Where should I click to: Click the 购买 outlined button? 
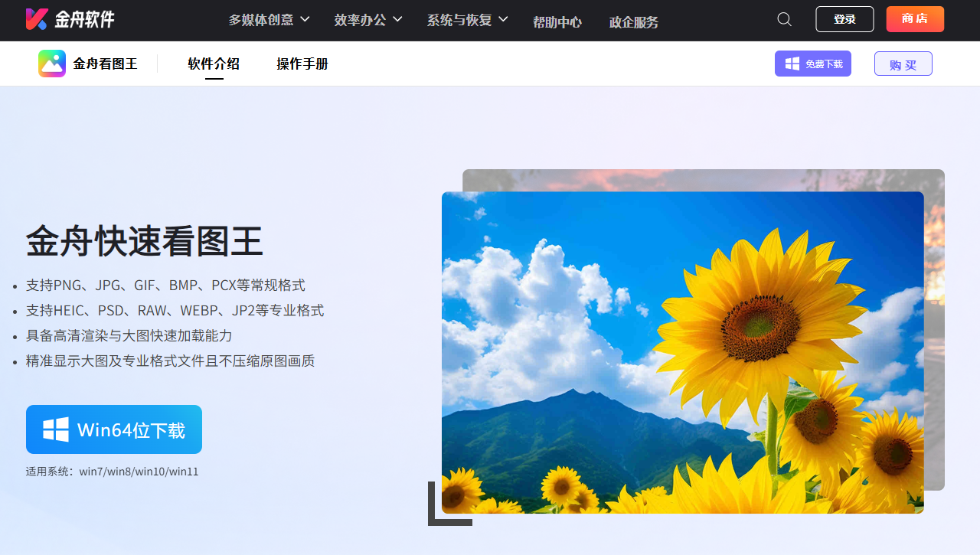coord(903,64)
